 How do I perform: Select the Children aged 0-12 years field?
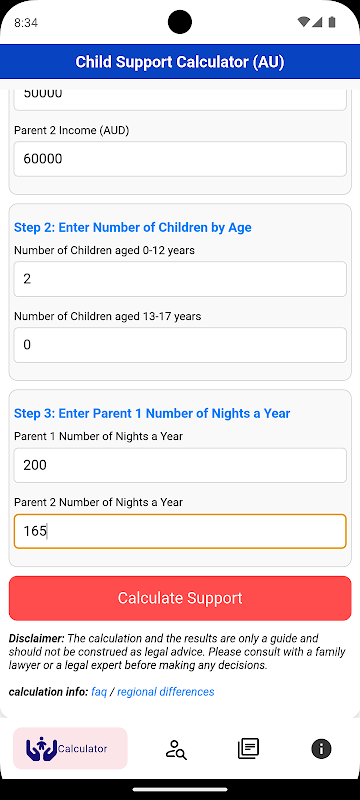click(x=180, y=279)
